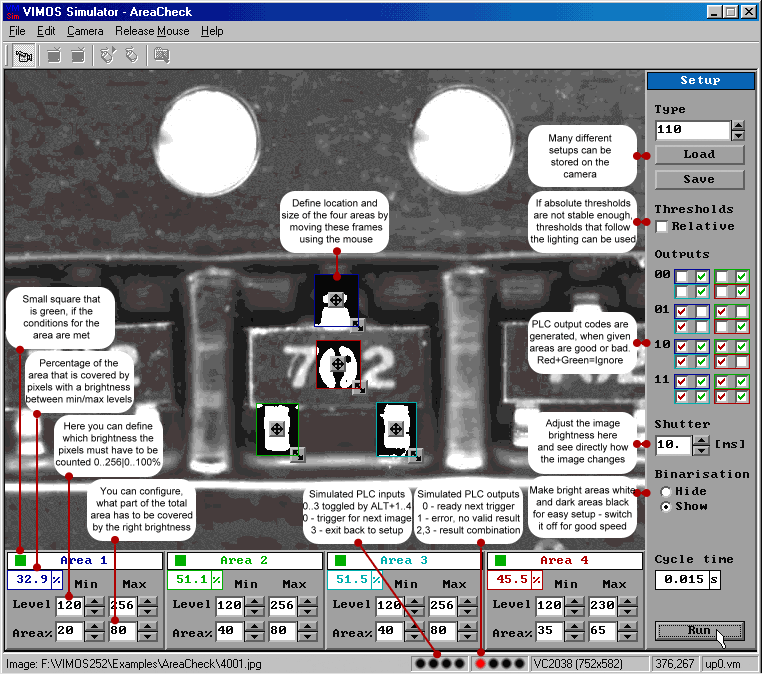Open the Release Mouse menu

tap(152, 31)
